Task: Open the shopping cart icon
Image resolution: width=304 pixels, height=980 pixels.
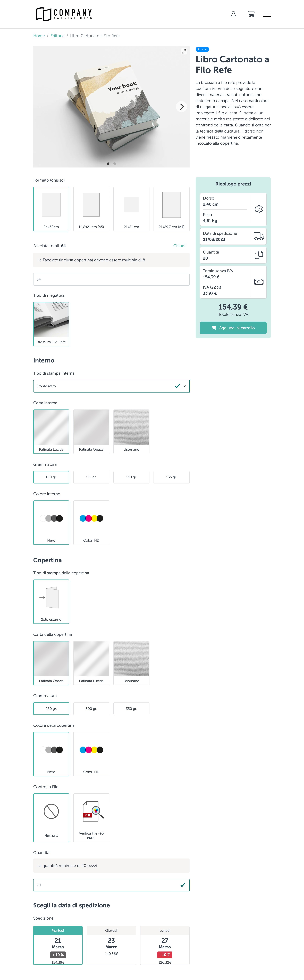Action: click(251, 14)
